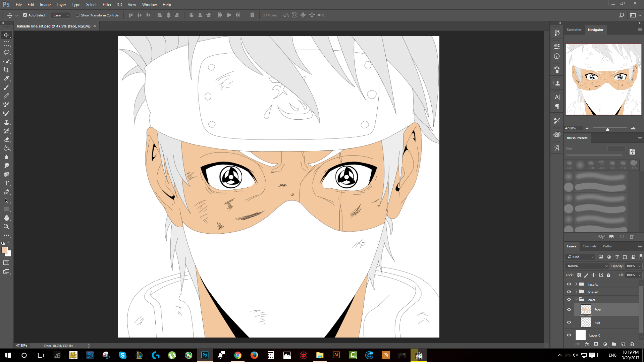The image size is (644, 362).
Task: Hide the face layer eye icon
Action: click(x=569, y=310)
